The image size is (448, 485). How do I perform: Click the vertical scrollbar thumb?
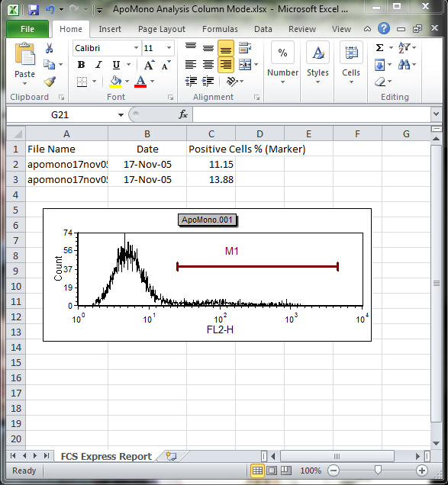tap(437, 283)
